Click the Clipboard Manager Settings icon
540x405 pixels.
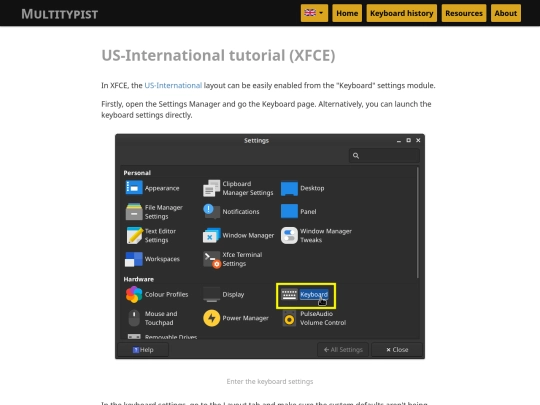click(x=211, y=188)
